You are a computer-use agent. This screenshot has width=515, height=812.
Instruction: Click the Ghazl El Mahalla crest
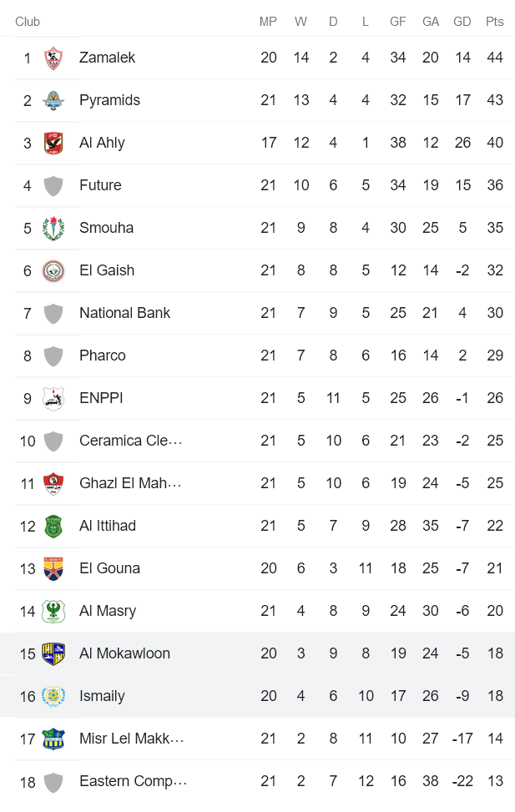coord(52,483)
